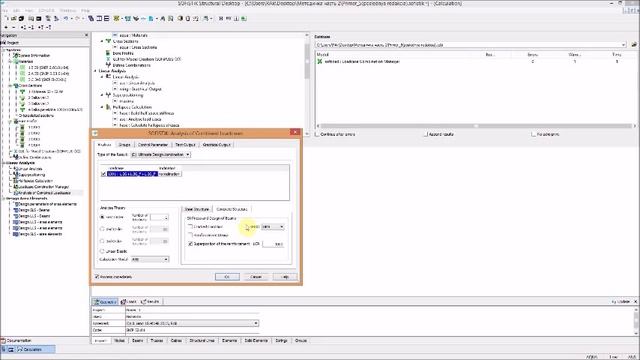The width and height of the screenshot is (640, 360).
Task: Uncheck the load case row in the list
Action: tap(103, 174)
